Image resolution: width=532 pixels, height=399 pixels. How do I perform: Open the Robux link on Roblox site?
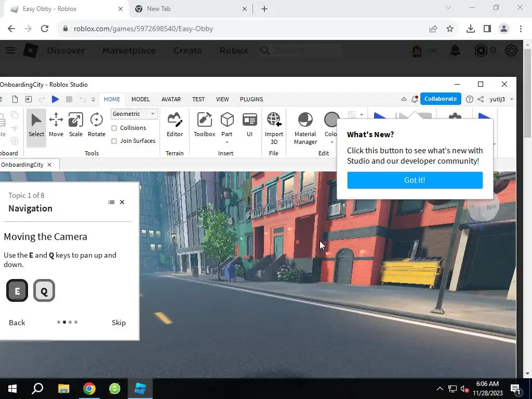[233, 50]
